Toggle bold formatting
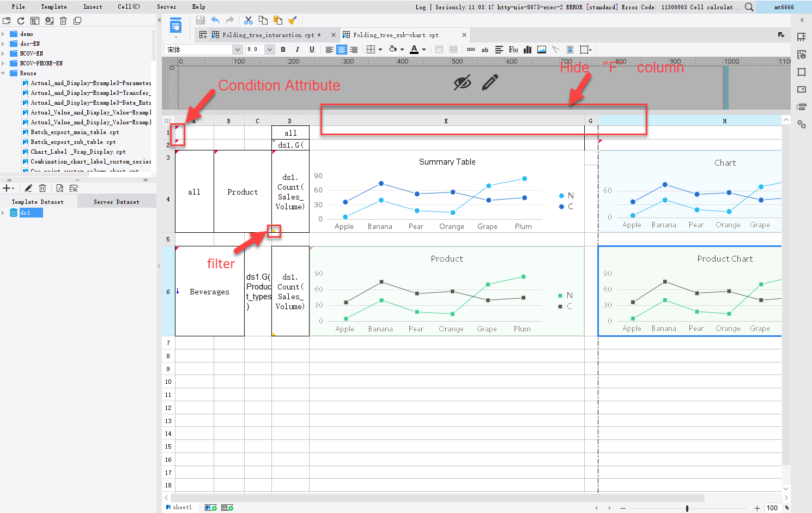 point(283,50)
